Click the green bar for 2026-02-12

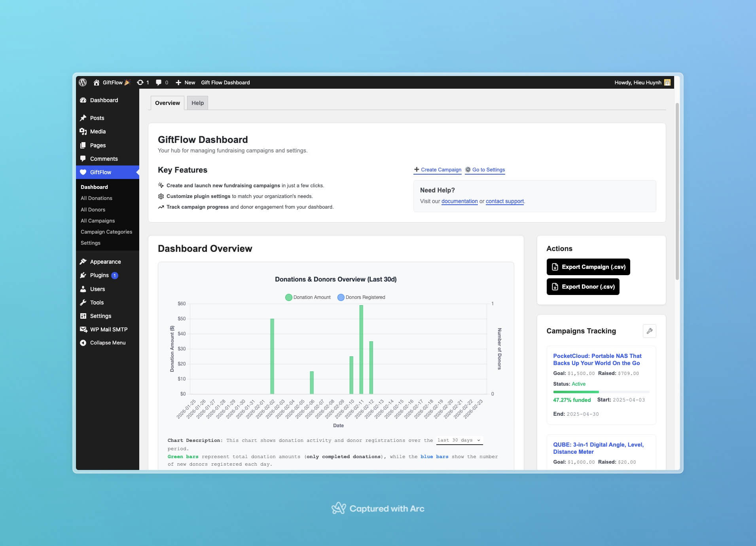pyautogui.click(x=371, y=367)
